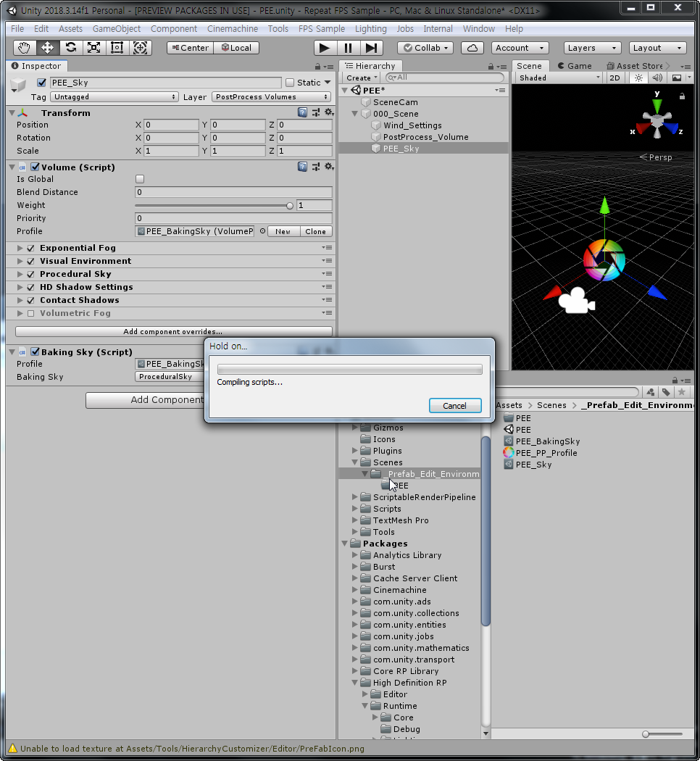Image resolution: width=700 pixels, height=761 pixels.
Task: Click the Inspector panel lock icon
Action: point(317,67)
